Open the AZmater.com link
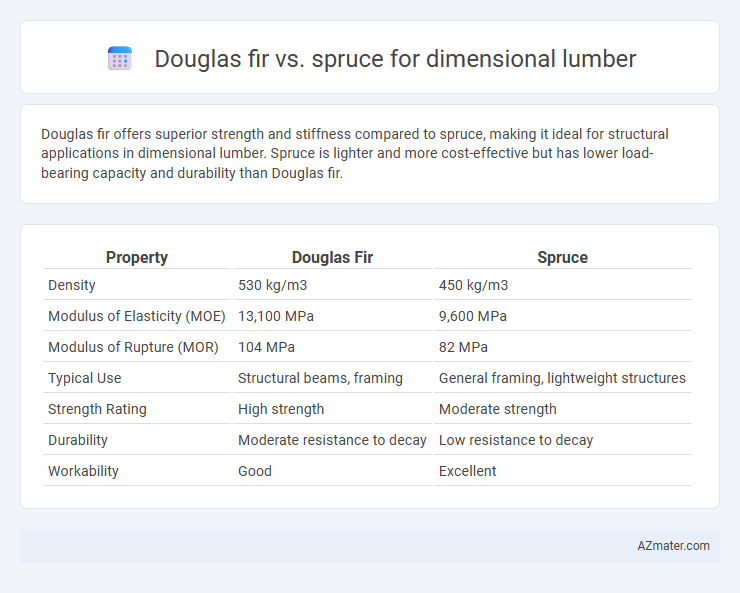This screenshot has width=740, height=593. pyautogui.click(x=673, y=546)
